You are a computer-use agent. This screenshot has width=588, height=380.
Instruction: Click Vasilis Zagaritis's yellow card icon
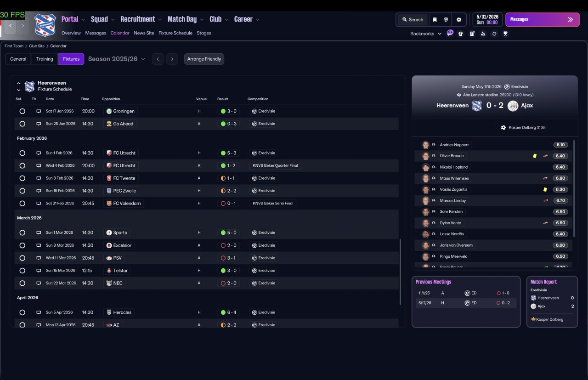pyautogui.click(x=545, y=189)
